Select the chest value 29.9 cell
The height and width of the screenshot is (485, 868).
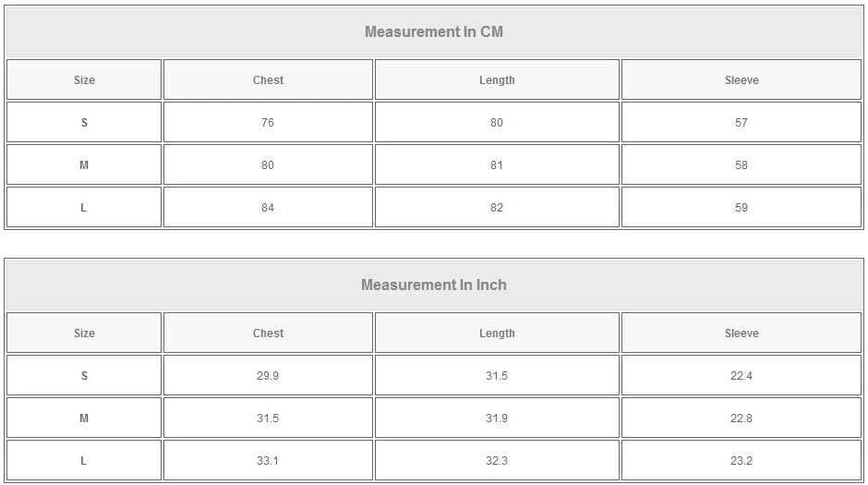pos(268,376)
